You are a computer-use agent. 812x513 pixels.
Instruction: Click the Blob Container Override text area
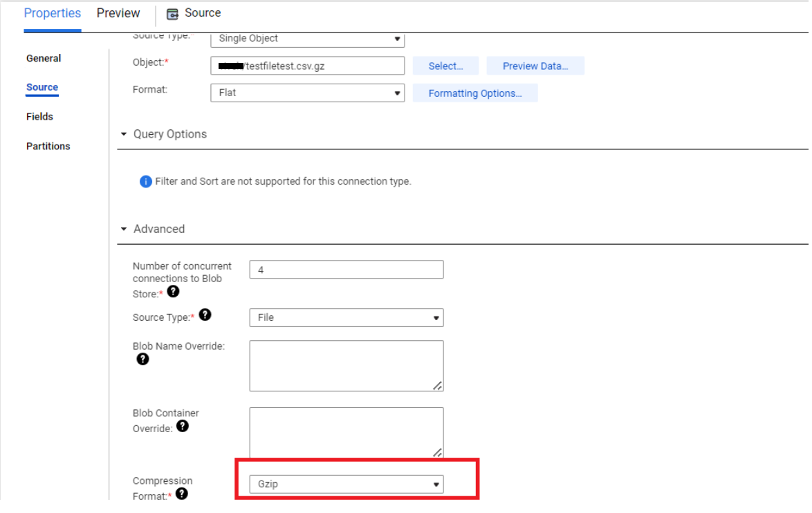[x=347, y=433]
